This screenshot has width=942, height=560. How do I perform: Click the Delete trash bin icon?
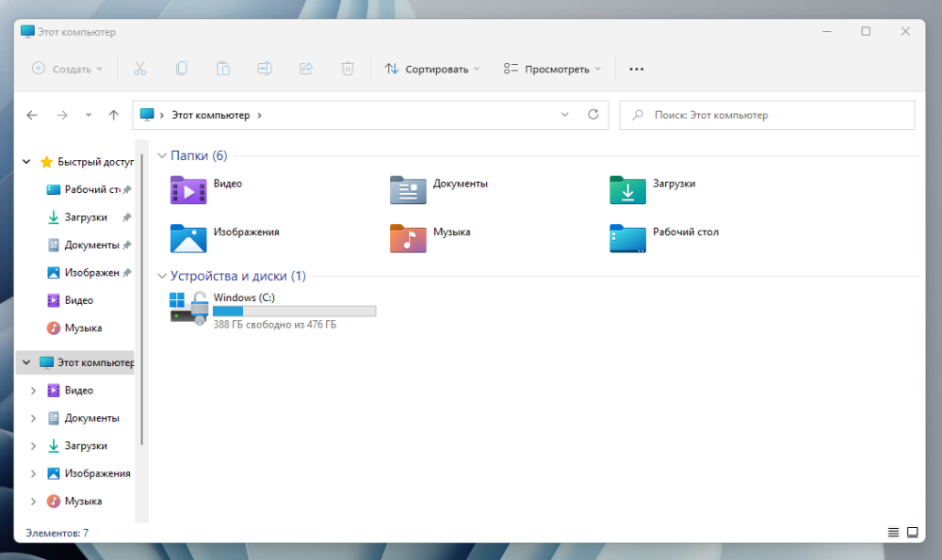(x=348, y=69)
